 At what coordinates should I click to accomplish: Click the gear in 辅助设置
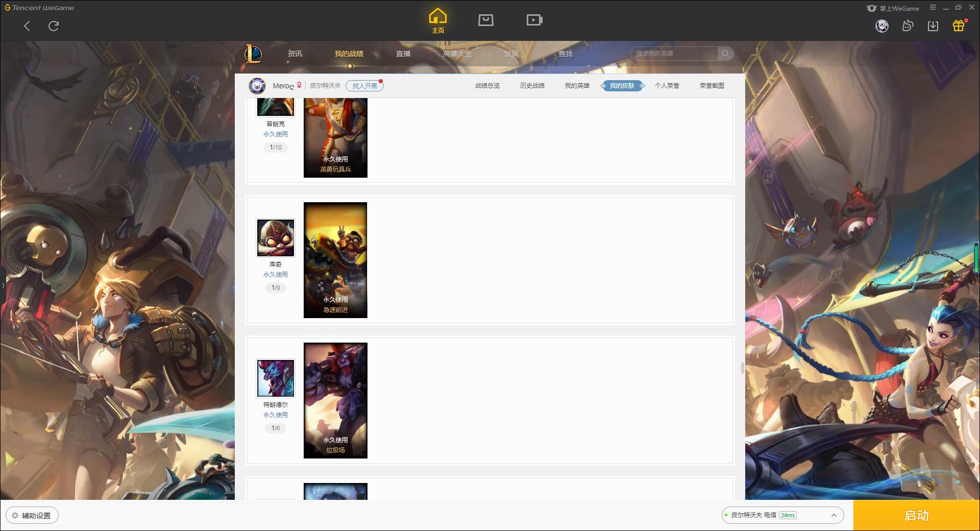[x=15, y=516]
